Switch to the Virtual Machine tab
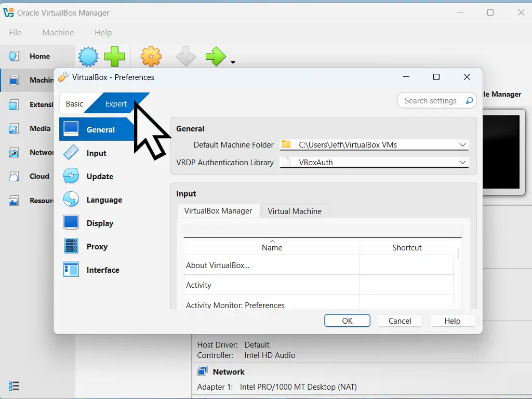 (x=295, y=211)
